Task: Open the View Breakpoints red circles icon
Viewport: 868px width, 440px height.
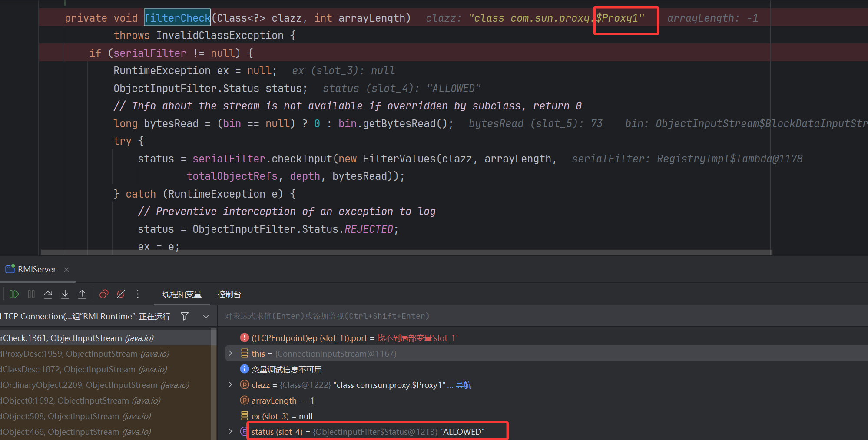Action: coord(104,294)
